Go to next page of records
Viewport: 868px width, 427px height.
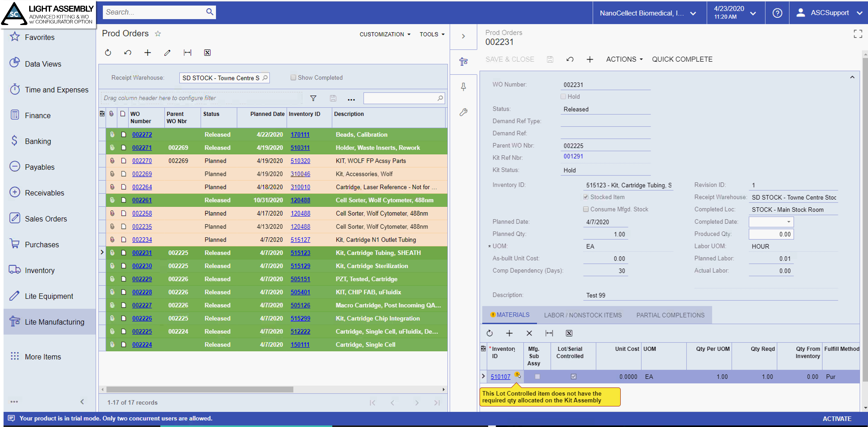417,402
